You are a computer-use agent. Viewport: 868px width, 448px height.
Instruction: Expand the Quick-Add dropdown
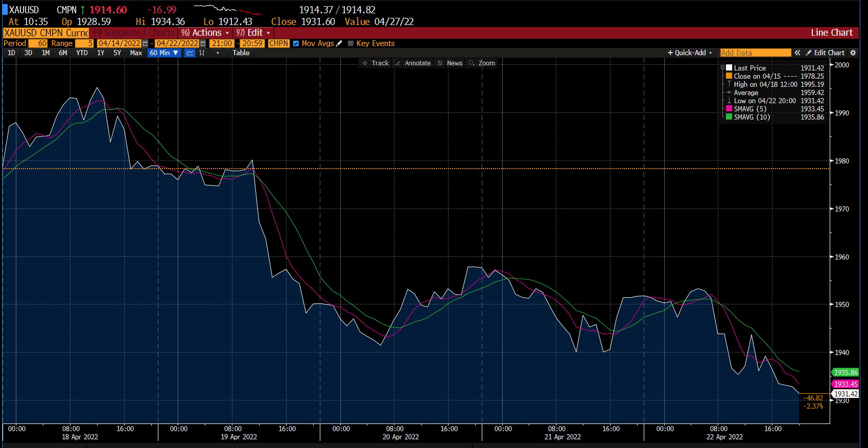(690, 53)
